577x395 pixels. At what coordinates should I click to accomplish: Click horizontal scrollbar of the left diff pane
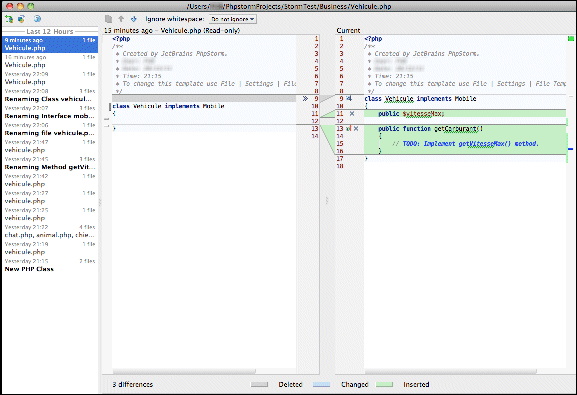184,371
